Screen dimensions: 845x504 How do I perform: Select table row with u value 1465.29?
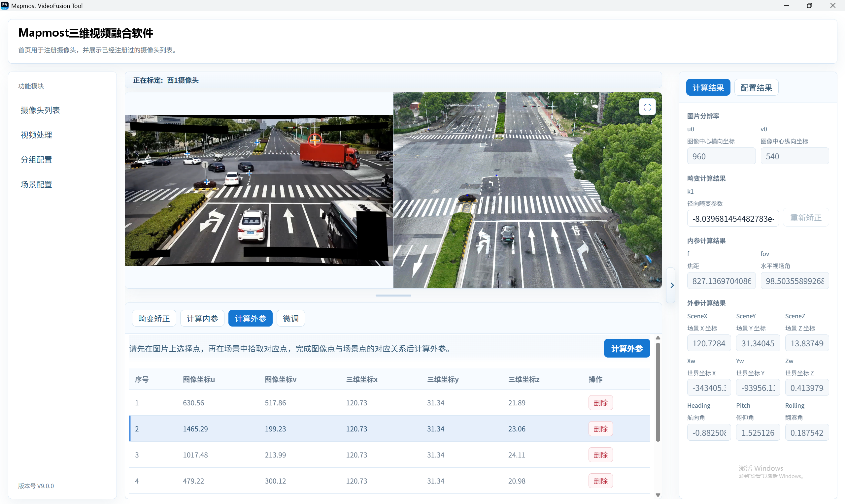click(389, 429)
